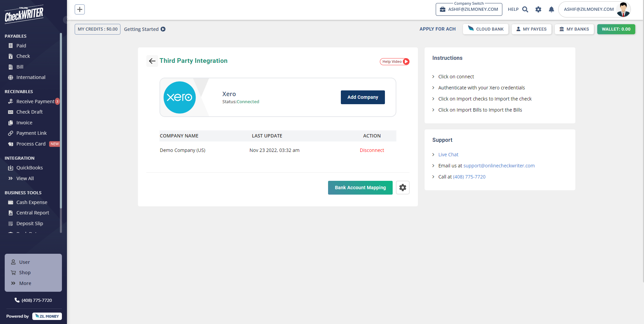Click the support email address
The height and width of the screenshot is (324, 644).
(x=499, y=166)
